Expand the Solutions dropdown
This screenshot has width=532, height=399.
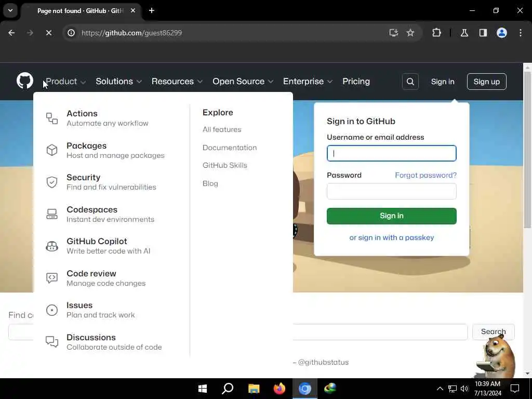click(x=118, y=82)
